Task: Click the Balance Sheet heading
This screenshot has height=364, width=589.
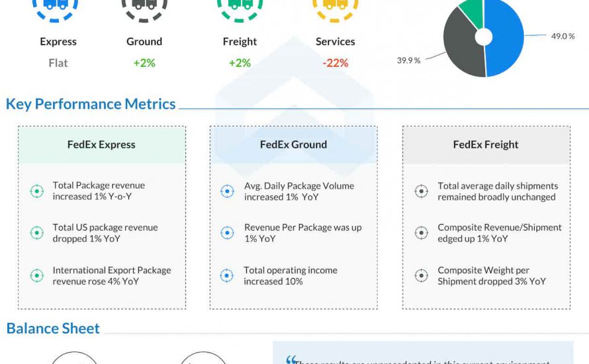Action: click(53, 328)
